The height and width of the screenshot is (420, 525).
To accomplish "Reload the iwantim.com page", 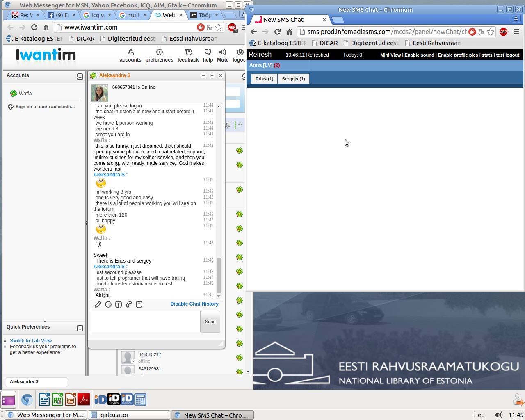I will (x=34, y=27).
